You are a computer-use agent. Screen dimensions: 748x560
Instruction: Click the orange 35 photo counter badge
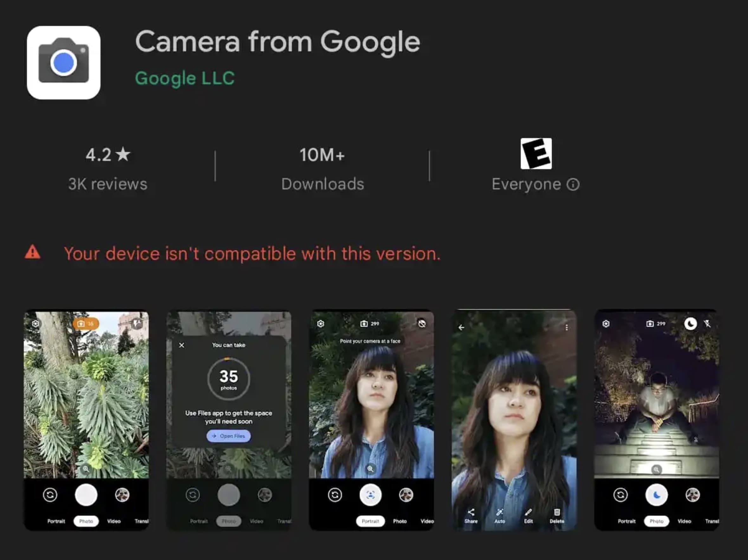point(86,324)
